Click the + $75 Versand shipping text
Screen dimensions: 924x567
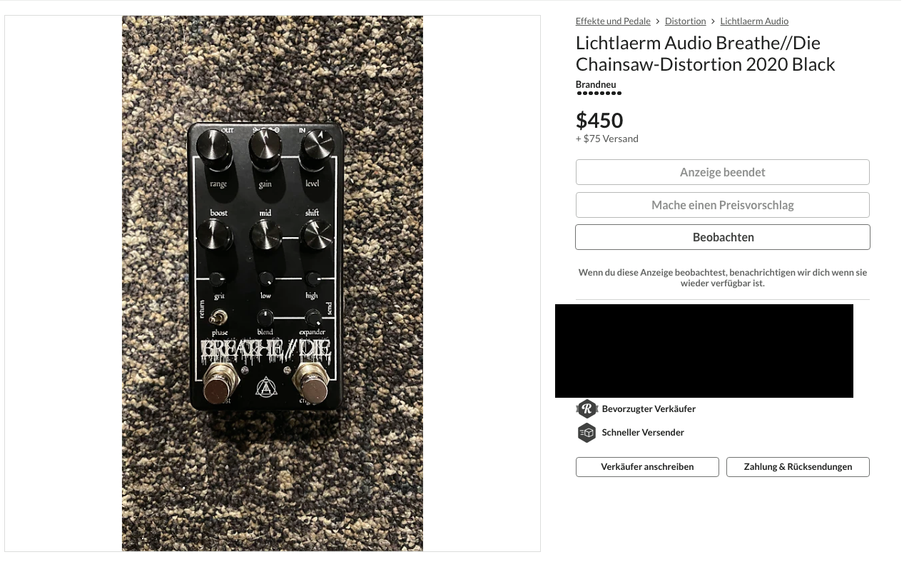click(x=607, y=139)
